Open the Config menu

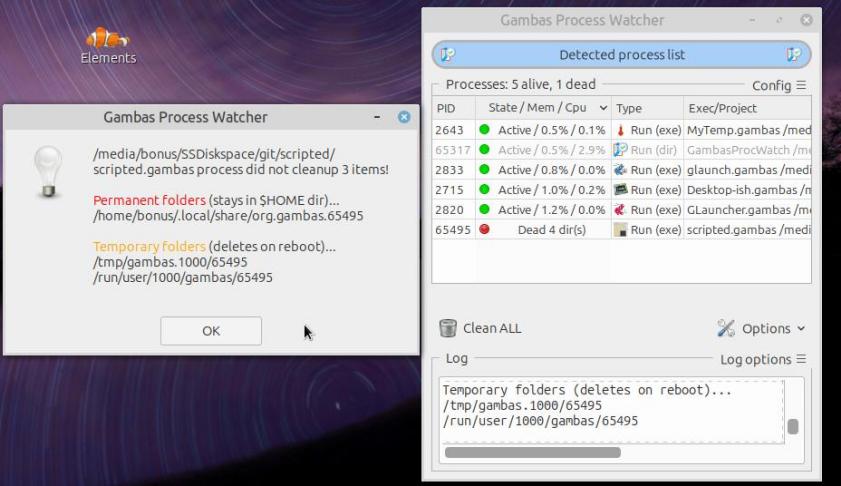pos(778,86)
